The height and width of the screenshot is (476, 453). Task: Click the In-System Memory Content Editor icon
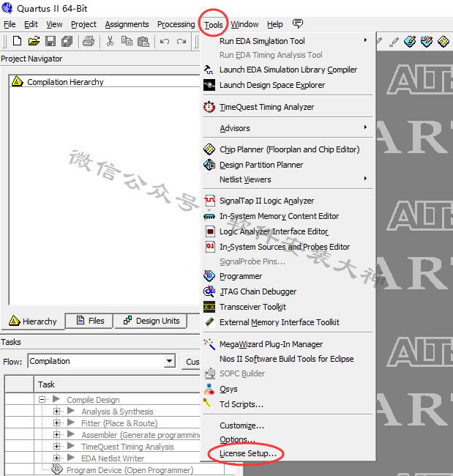tap(209, 216)
